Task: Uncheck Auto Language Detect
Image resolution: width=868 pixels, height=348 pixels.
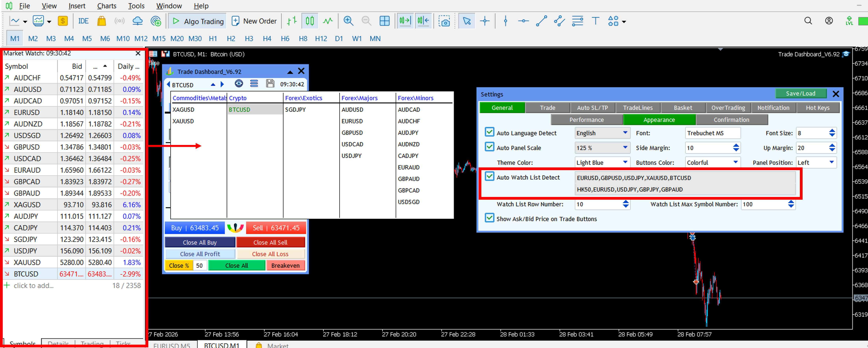Action: (489, 132)
